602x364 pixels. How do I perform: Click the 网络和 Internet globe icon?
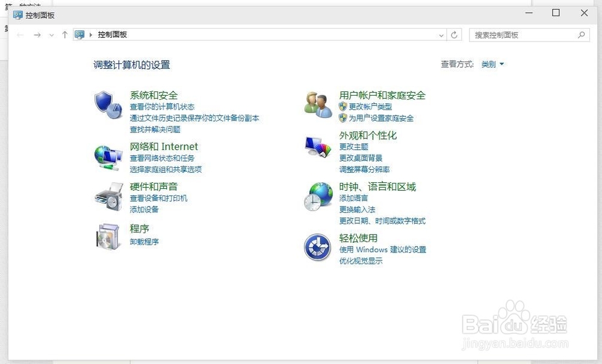click(x=108, y=155)
